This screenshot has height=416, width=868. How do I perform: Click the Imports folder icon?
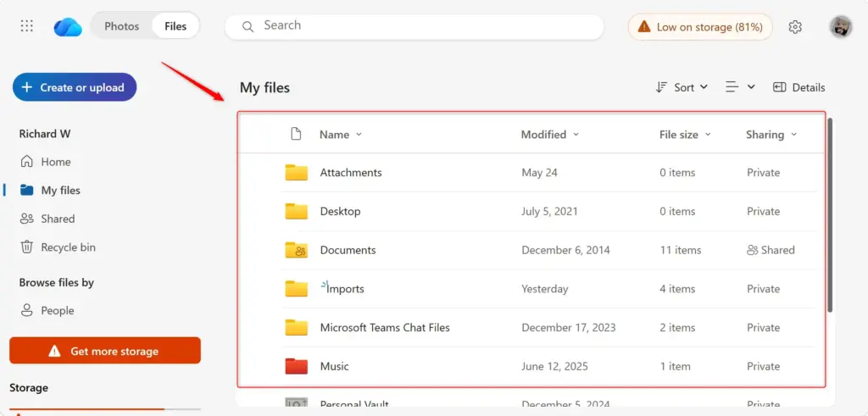(296, 289)
